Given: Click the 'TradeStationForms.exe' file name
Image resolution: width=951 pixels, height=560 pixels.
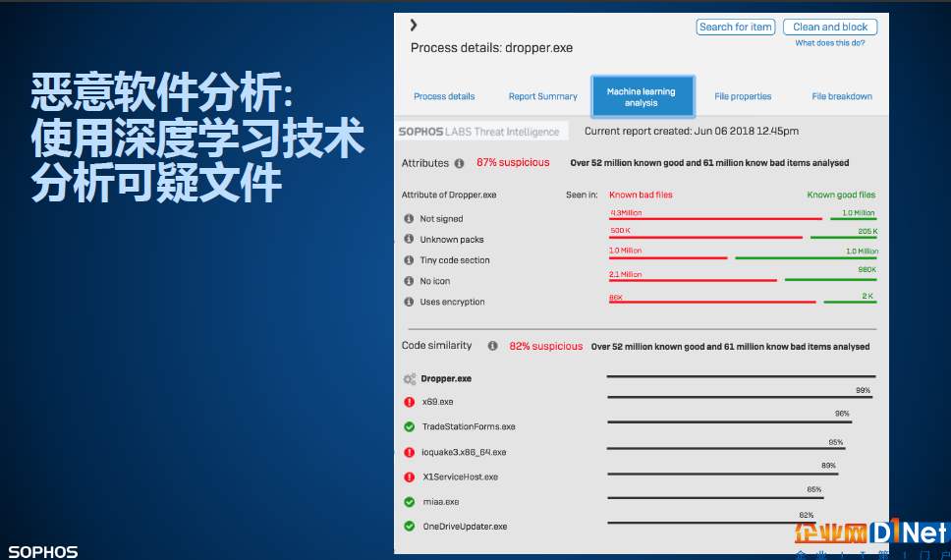Looking at the screenshot, I should pyautogui.click(x=469, y=426).
